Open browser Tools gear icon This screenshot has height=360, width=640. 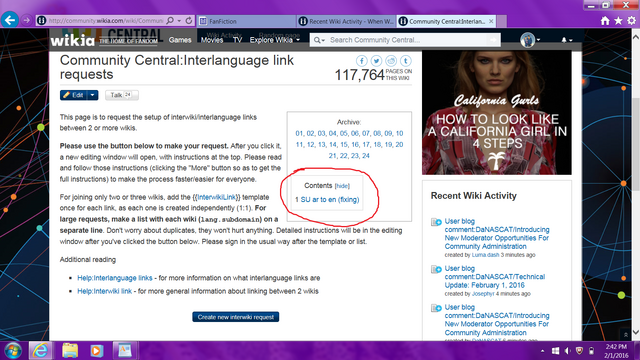631,20
